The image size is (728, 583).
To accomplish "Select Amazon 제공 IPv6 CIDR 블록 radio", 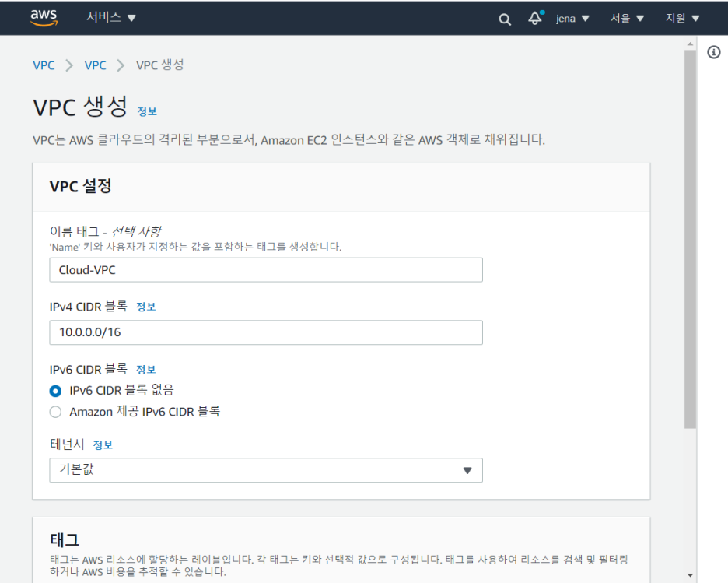I will (x=55, y=412).
